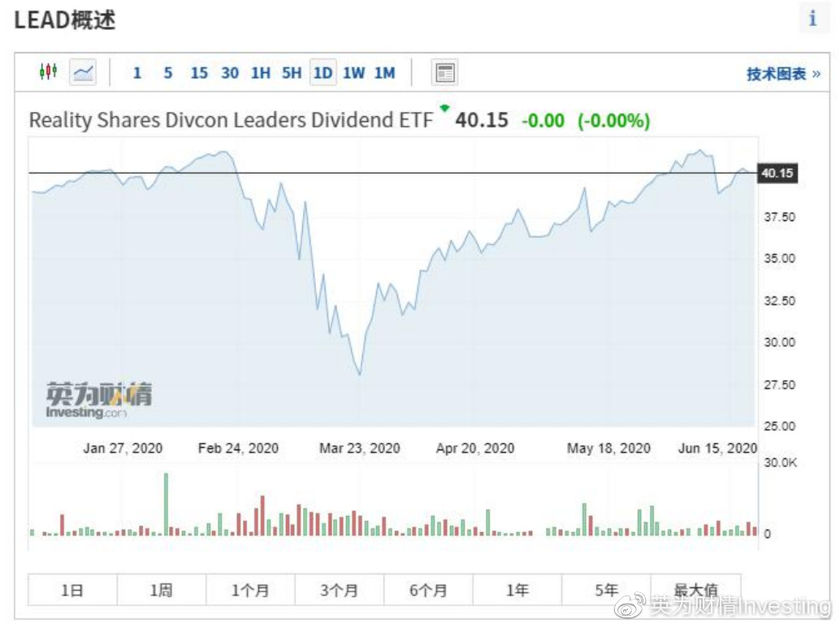Set chart interval to 1 minute
This screenshot has width=840, height=628.
(137, 73)
